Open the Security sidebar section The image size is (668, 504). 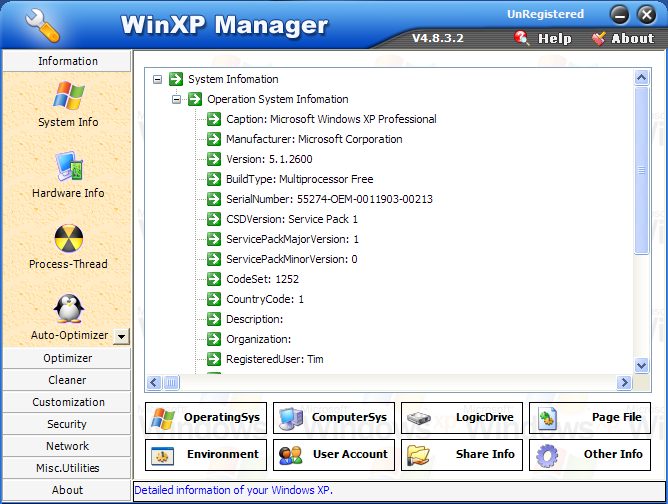pos(67,424)
